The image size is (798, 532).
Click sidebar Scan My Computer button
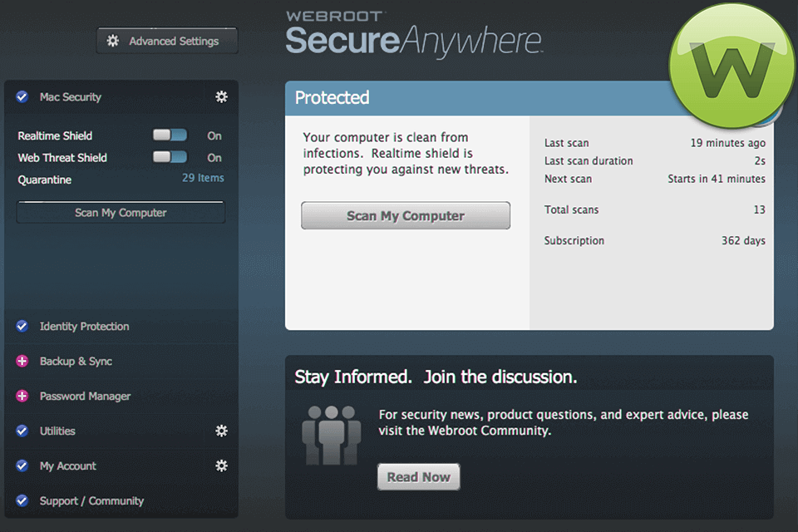pos(121,212)
